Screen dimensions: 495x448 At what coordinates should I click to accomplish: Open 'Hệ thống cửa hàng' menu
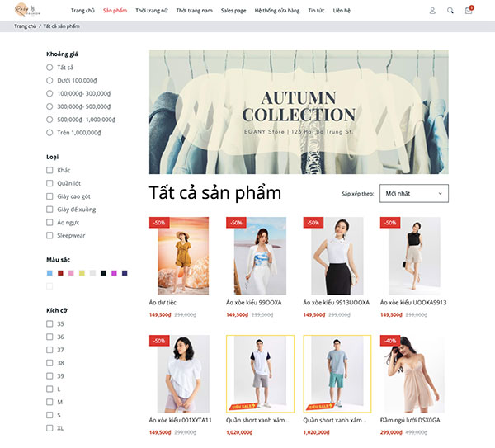[x=277, y=11]
